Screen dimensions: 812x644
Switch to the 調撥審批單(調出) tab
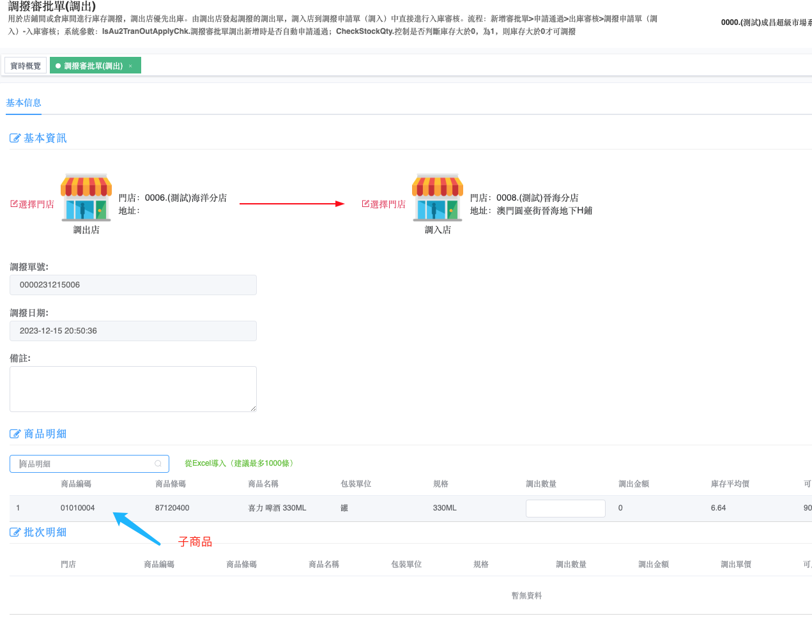tap(93, 66)
